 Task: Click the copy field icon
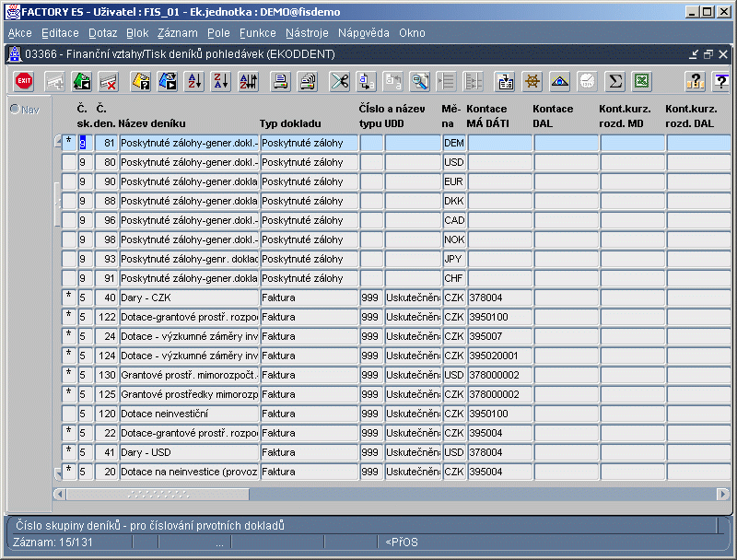[366, 81]
